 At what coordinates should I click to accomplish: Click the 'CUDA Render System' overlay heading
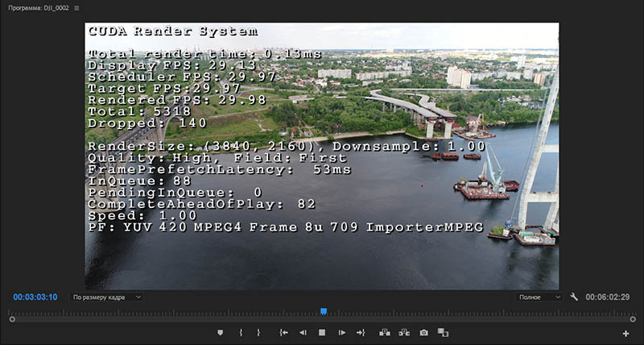173,31
